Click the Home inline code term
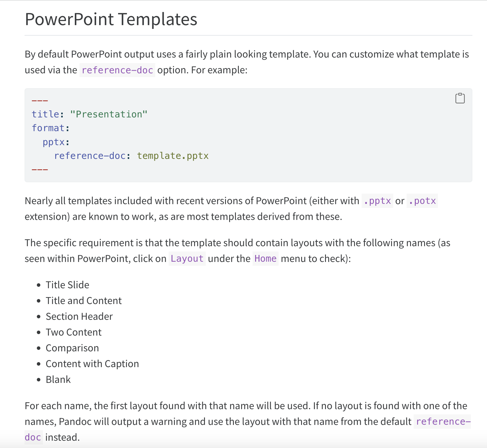 tap(265, 259)
